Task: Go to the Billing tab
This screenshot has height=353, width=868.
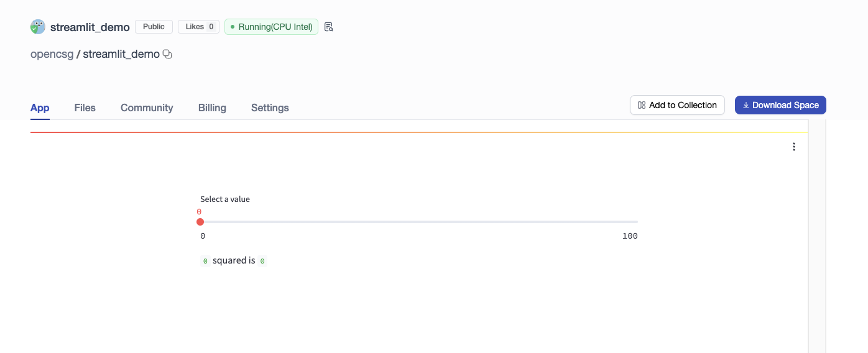Action: point(212,108)
